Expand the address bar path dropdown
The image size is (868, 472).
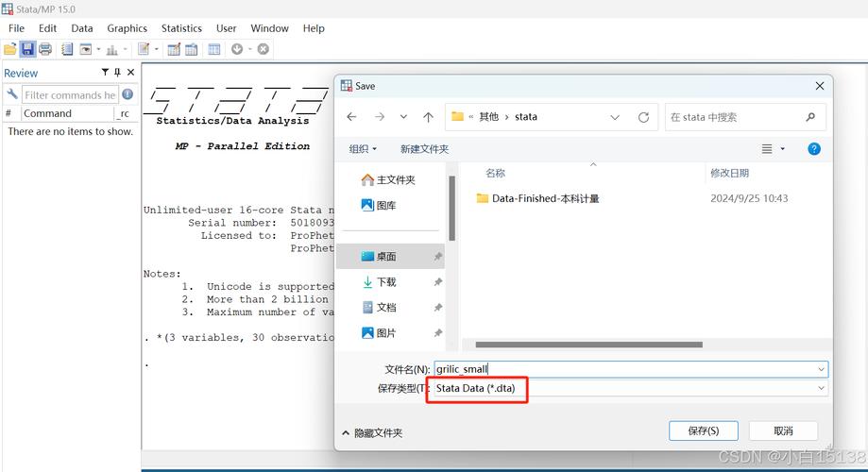tap(615, 117)
